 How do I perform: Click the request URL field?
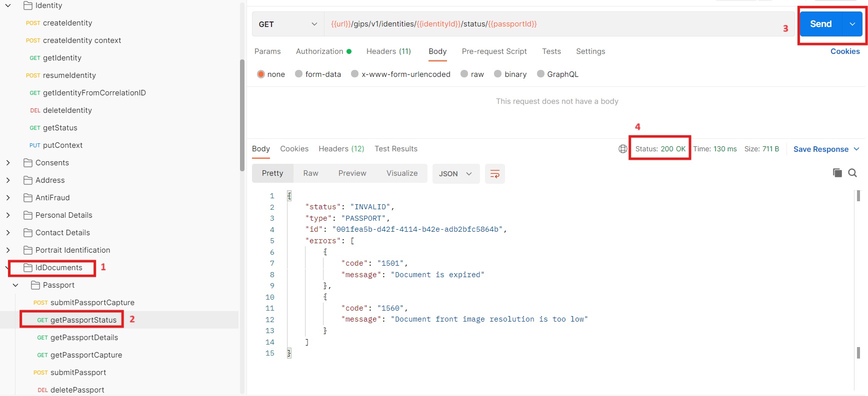coord(559,24)
